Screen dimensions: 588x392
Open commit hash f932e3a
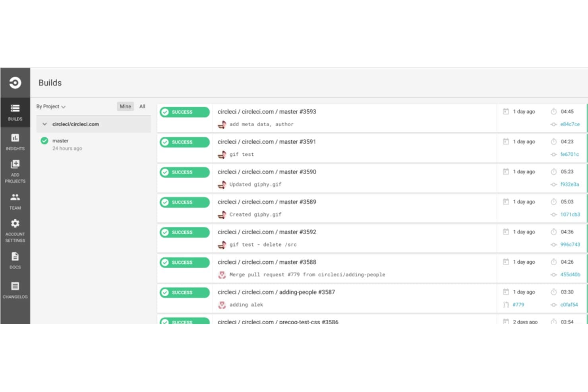click(569, 185)
